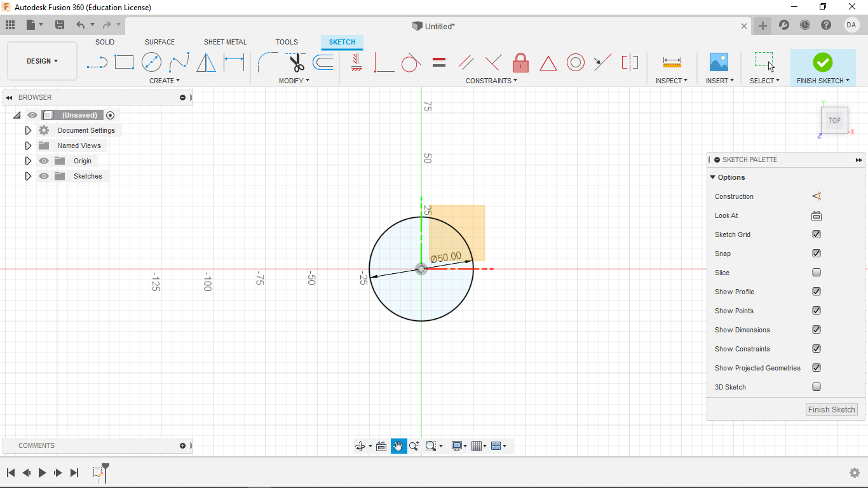Screen dimensions: 868x488
Task: Open the SELECT dropdown menu
Action: pyautogui.click(x=764, y=81)
